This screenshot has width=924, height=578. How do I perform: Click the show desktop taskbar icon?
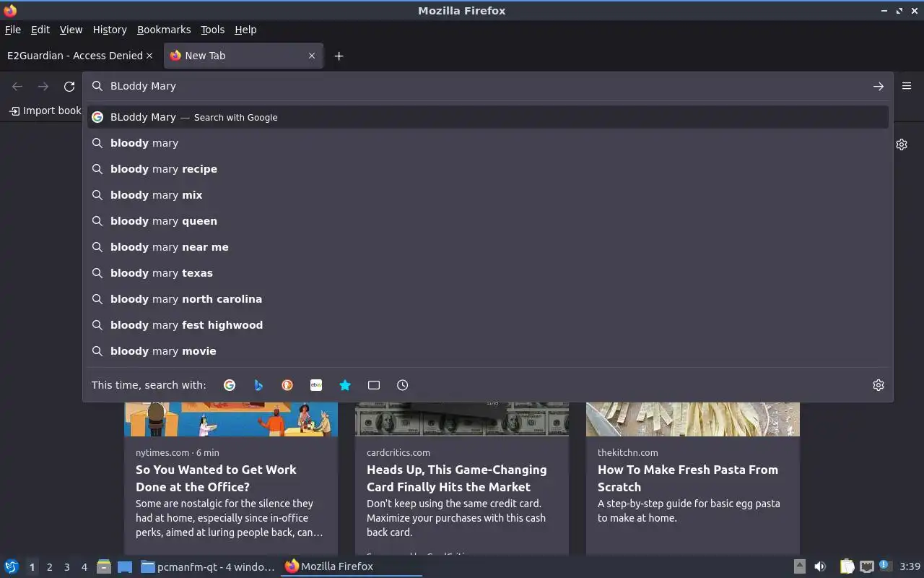pos(125,566)
